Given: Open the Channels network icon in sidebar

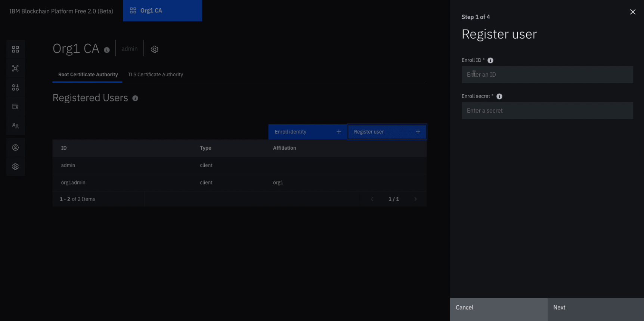Looking at the screenshot, I should [x=15, y=68].
